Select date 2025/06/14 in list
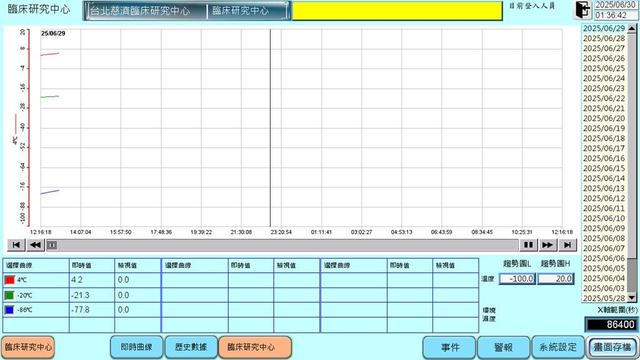 coord(604,178)
